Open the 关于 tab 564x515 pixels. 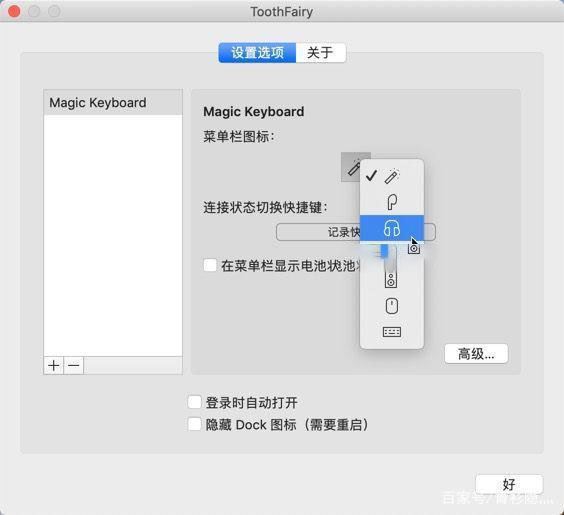pos(320,53)
